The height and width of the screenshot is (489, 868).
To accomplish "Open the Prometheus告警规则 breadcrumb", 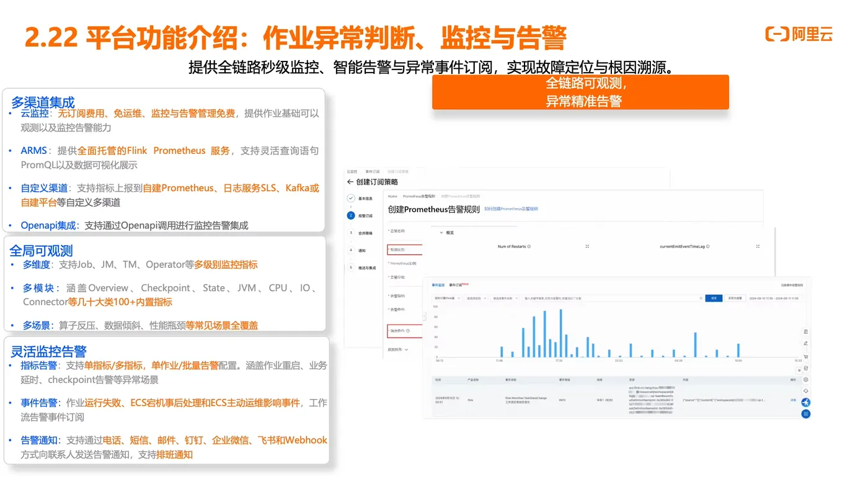I will 419,196.
